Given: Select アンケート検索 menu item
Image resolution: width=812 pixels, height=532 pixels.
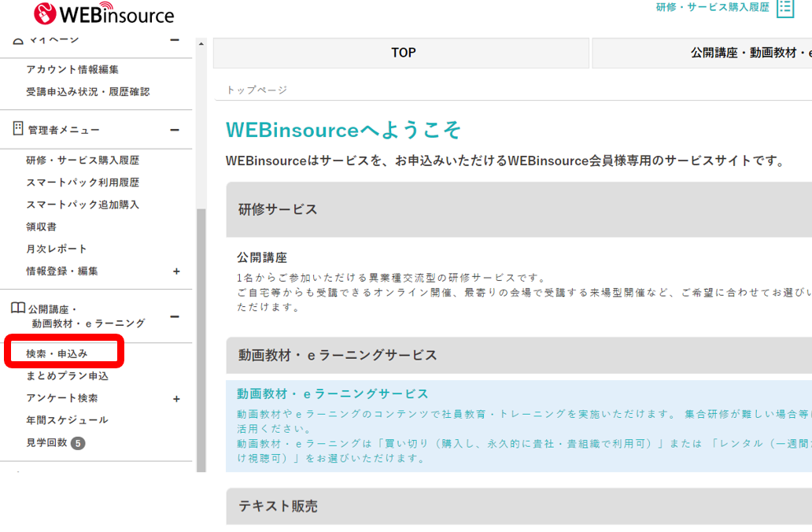Looking at the screenshot, I should 62,398.
